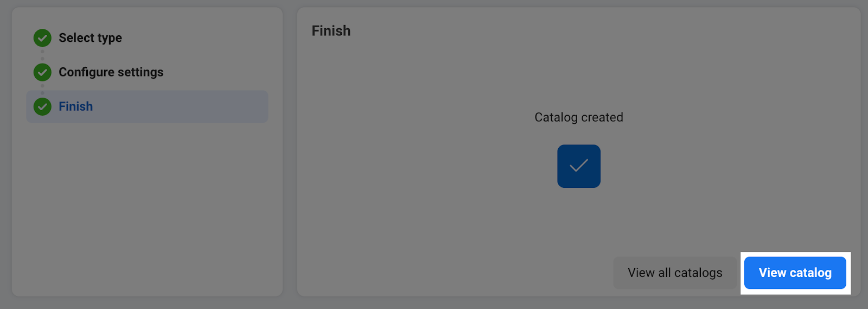Screen dimensions: 868x309
Task: Open the Configure settings step
Action: tap(111, 72)
